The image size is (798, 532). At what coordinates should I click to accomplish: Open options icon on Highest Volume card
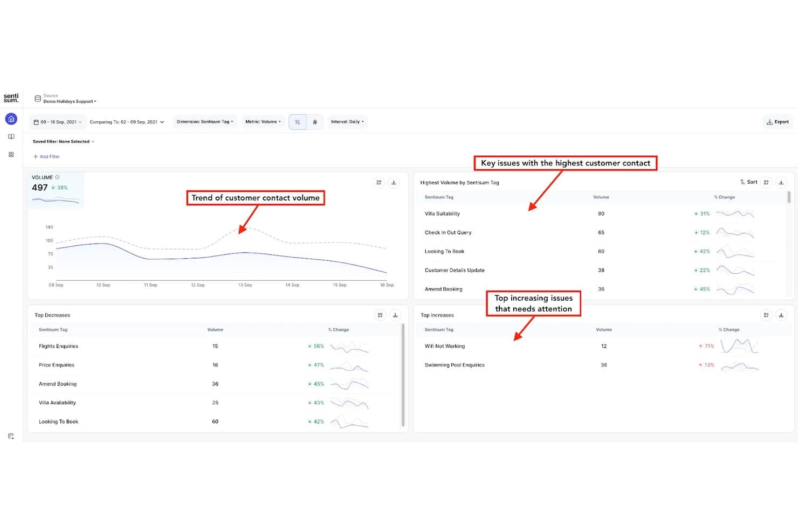point(766,182)
